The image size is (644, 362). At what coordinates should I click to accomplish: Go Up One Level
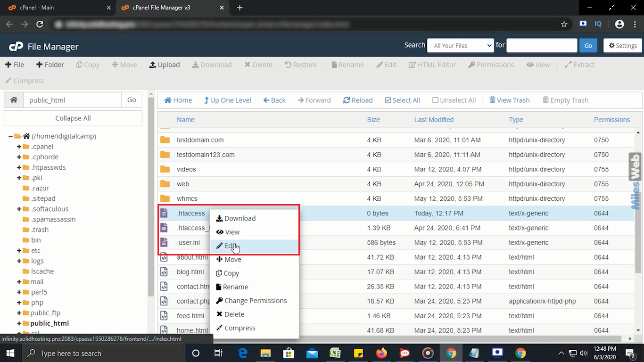[x=227, y=100]
